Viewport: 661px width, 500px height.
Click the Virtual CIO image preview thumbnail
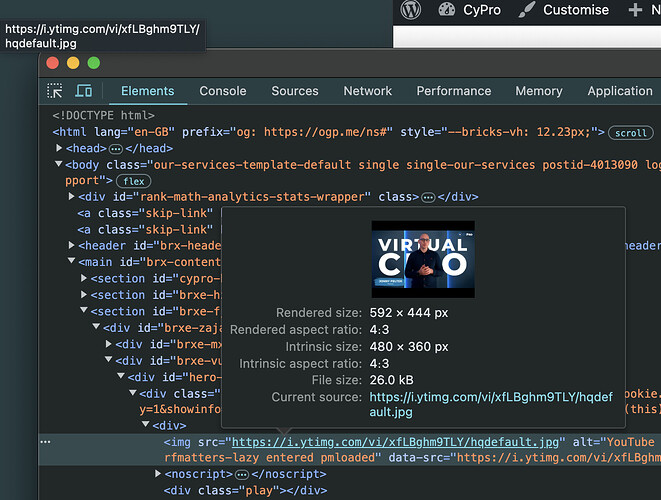coord(423,259)
